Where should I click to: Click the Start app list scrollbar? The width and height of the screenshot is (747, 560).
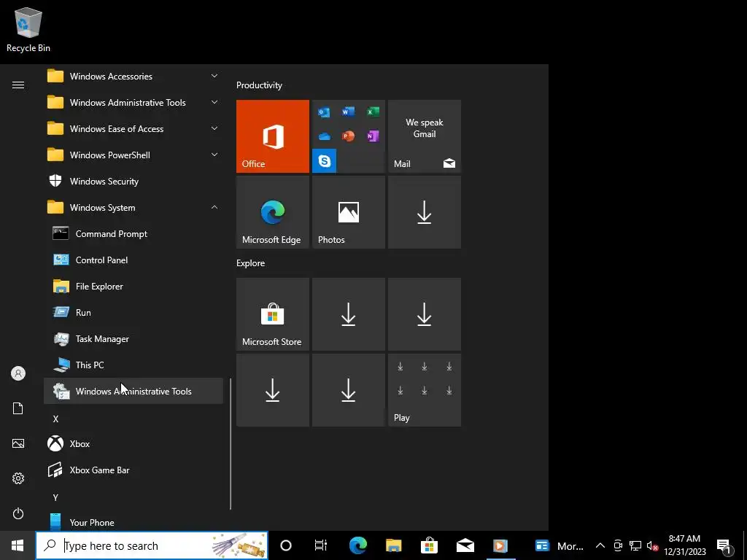click(x=231, y=444)
